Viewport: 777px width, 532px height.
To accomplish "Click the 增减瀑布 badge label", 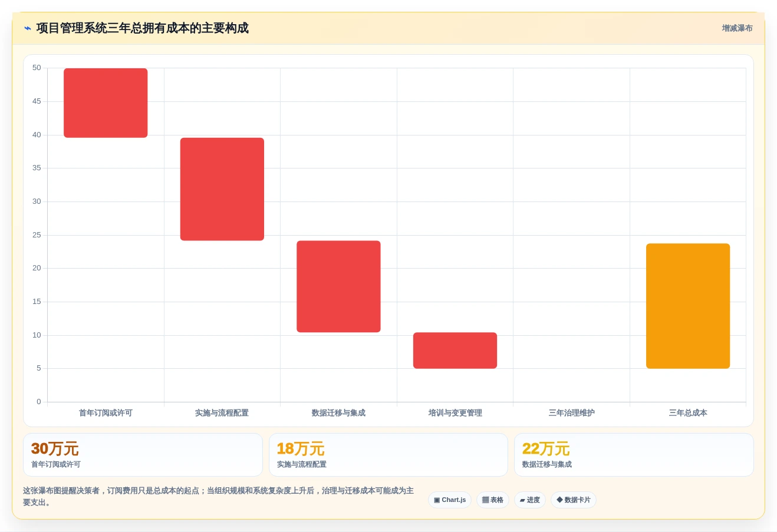I will tap(737, 28).
